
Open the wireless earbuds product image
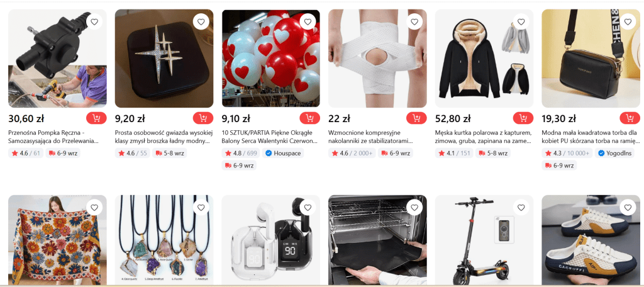(270, 240)
